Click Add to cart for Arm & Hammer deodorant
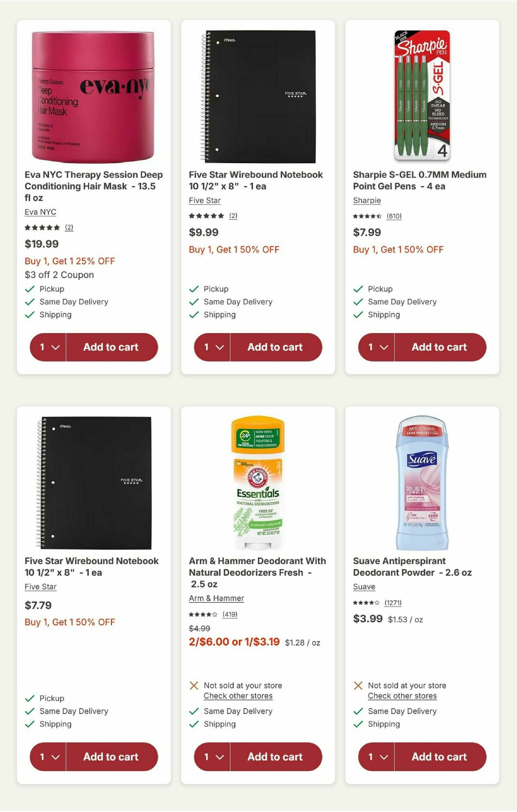This screenshot has width=517, height=812. click(276, 756)
